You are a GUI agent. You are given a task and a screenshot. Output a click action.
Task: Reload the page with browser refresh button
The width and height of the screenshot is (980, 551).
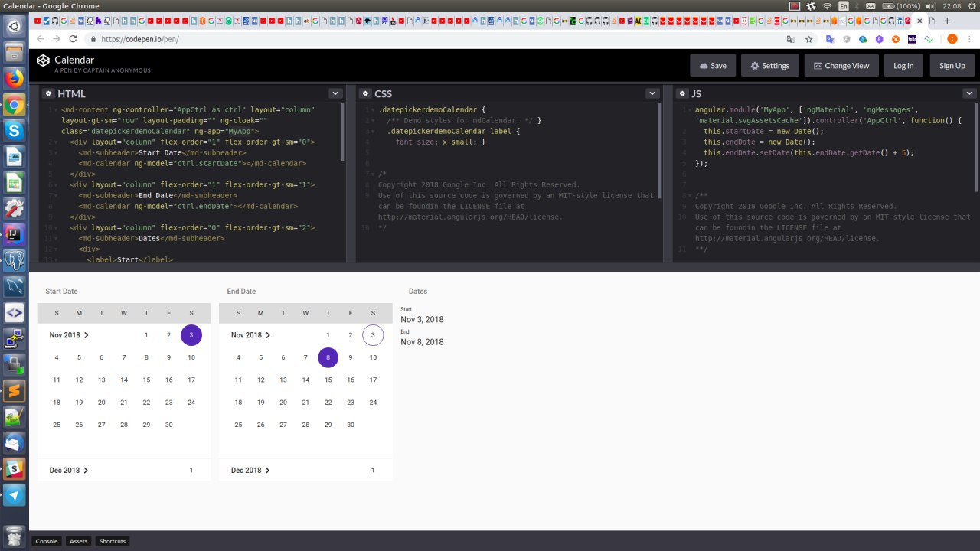point(73,39)
